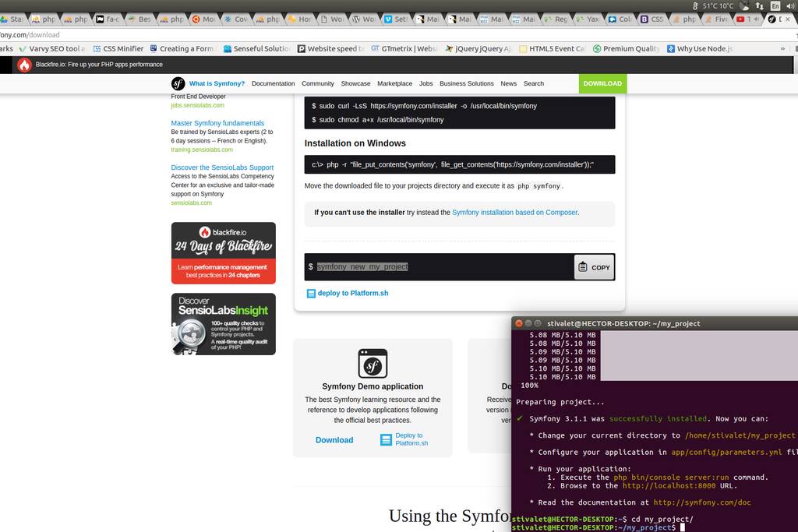Open the Showcase nav item
This screenshot has width=798, height=532.
click(355, 83)
